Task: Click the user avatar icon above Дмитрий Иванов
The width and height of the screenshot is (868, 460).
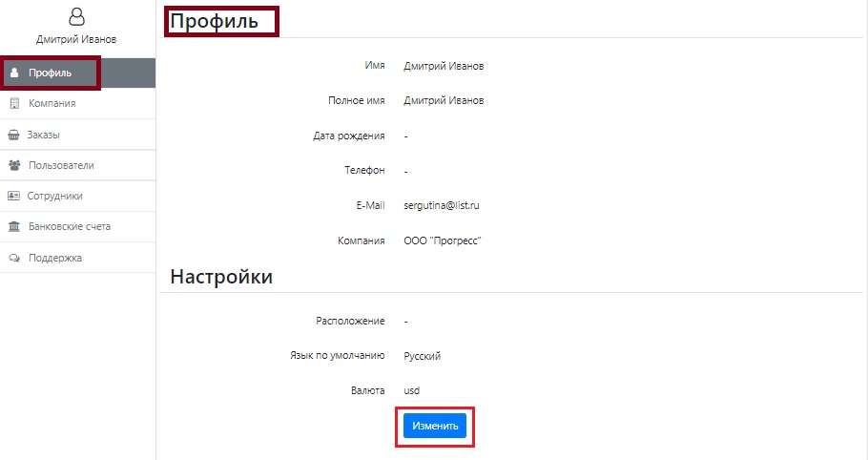Action: 76,16
